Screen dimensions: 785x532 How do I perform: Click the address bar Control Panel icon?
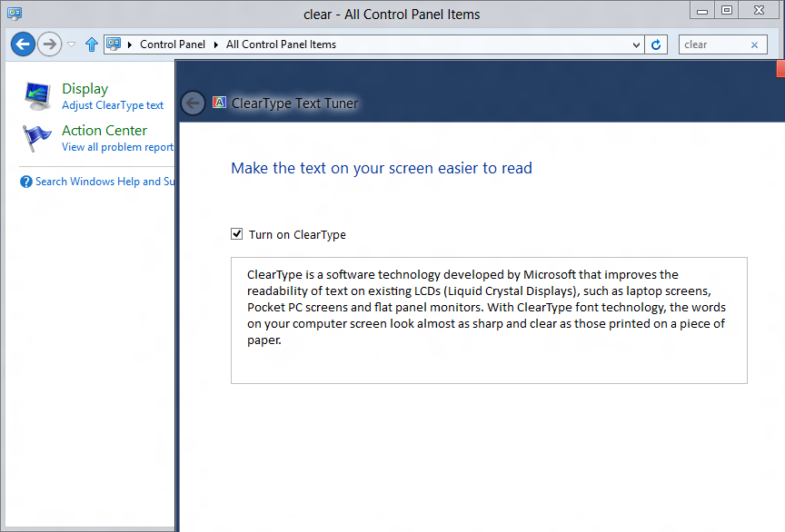[x=114, y=44]
